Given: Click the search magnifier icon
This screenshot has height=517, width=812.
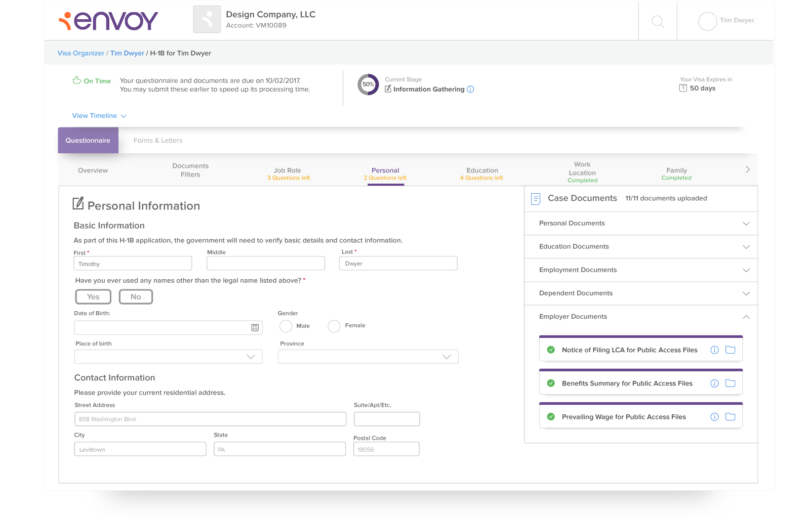Looking at the screenshot, I should 658,21.
